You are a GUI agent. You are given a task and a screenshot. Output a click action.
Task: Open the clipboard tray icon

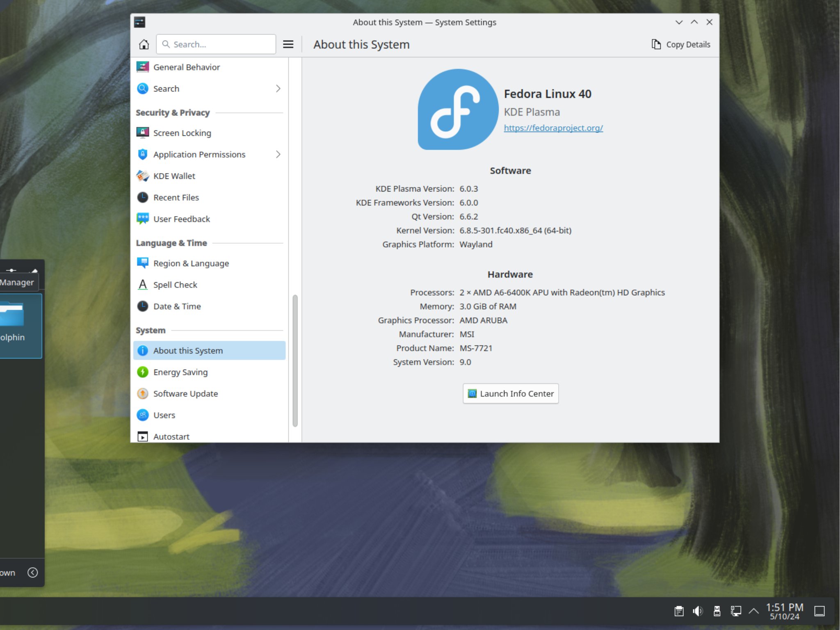(679, 611)
